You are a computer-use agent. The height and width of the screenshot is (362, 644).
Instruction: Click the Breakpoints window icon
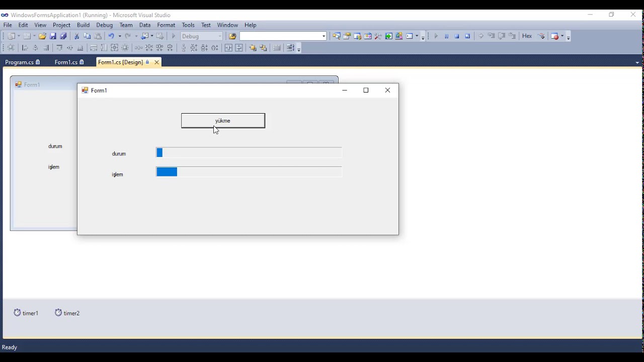[555, 36]
